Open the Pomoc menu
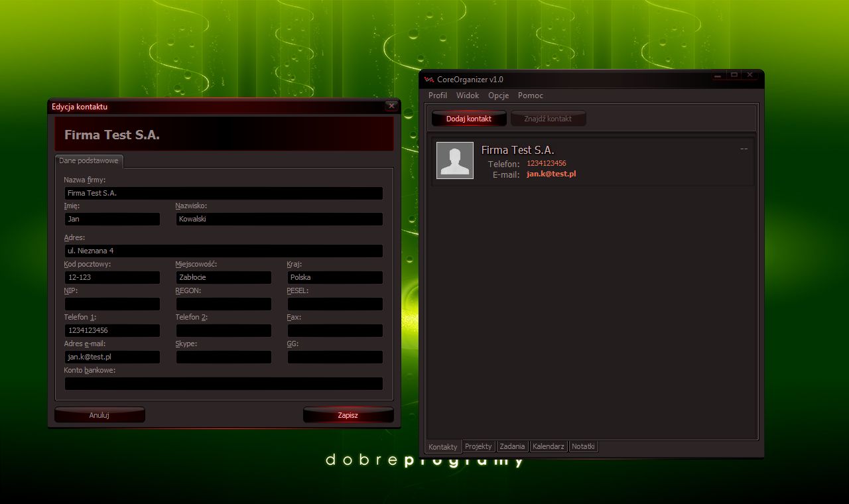This screenshot has height=504, width=849. [531, 95]
